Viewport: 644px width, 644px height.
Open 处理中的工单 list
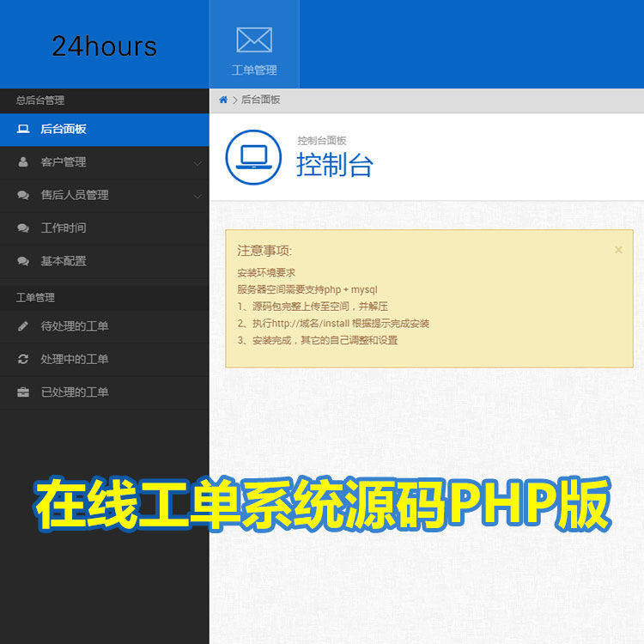[104, 360]
